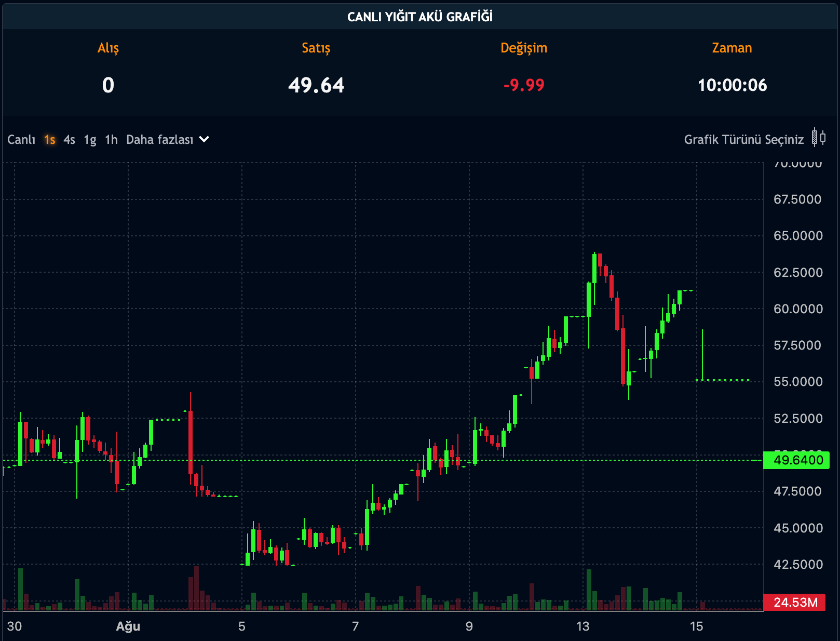This screenshot has width=840, height=641.
Task: Click the 5 date label on time axis
Action: click(x=242, y=626)
